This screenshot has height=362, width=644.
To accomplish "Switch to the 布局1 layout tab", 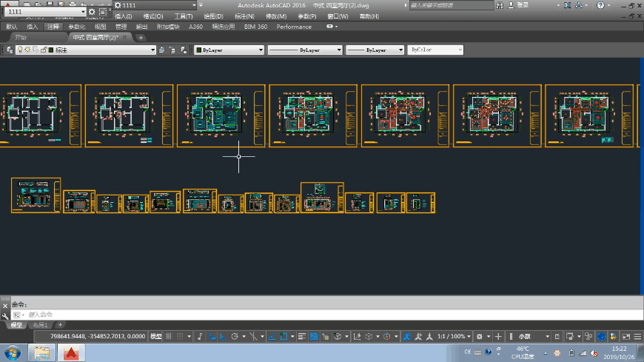I will click(40, 325).
